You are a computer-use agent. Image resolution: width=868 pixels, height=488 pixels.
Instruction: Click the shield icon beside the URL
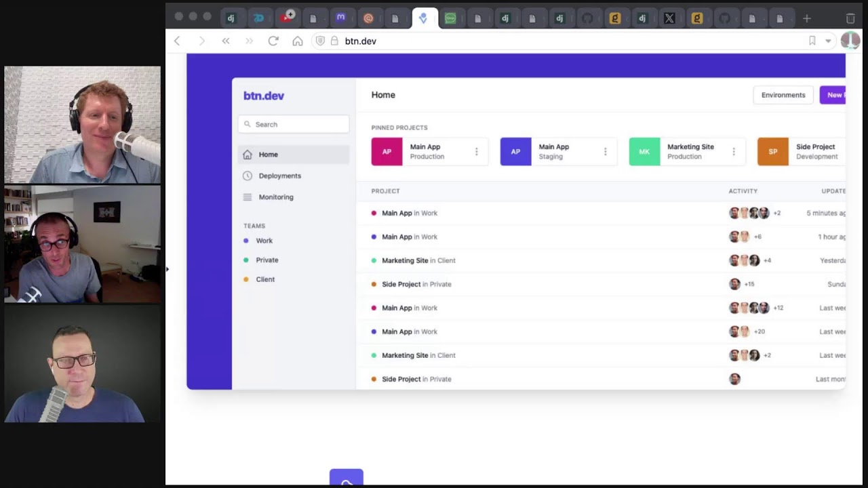point(320,41)
